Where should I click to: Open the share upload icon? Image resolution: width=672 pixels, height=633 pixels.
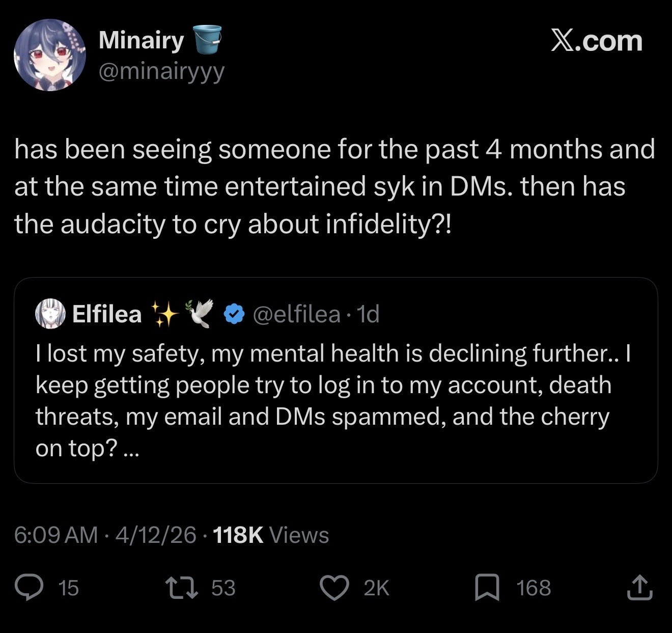pos(640,587)
